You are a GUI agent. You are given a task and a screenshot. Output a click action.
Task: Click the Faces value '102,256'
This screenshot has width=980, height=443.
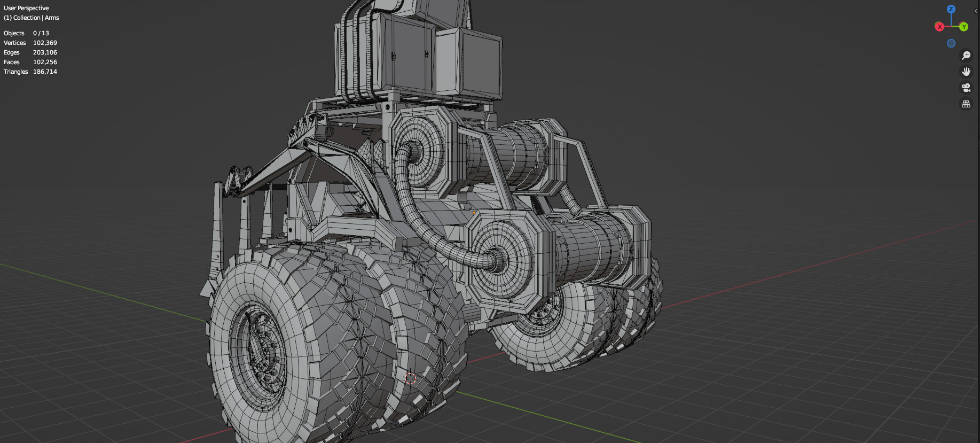tap(45, 62)
